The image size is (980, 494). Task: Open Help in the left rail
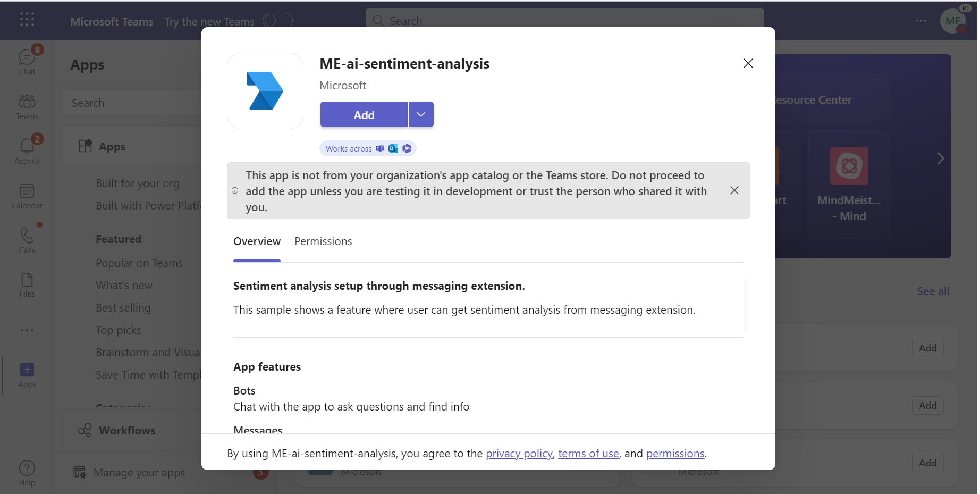[x=27, y=473]
